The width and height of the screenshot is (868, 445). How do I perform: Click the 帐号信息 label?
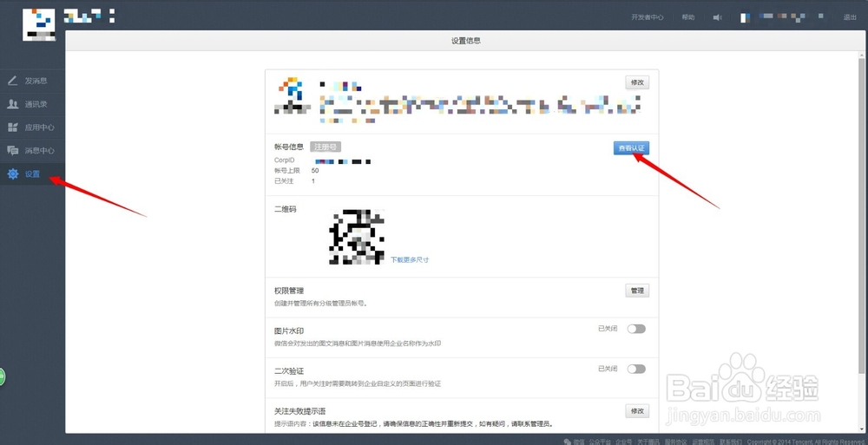[289, 147]
